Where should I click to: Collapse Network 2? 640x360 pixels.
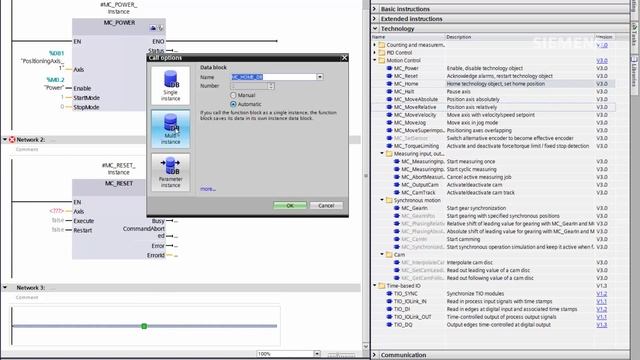point(5,140)
